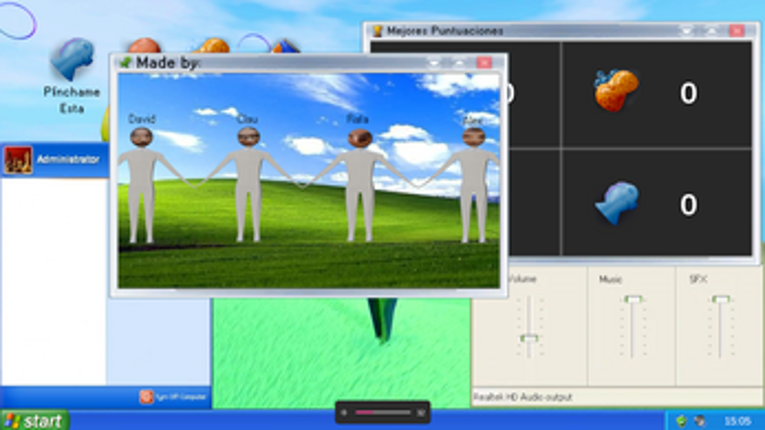Open the Pínchame Esta desktop icon

tap(72, 62)
